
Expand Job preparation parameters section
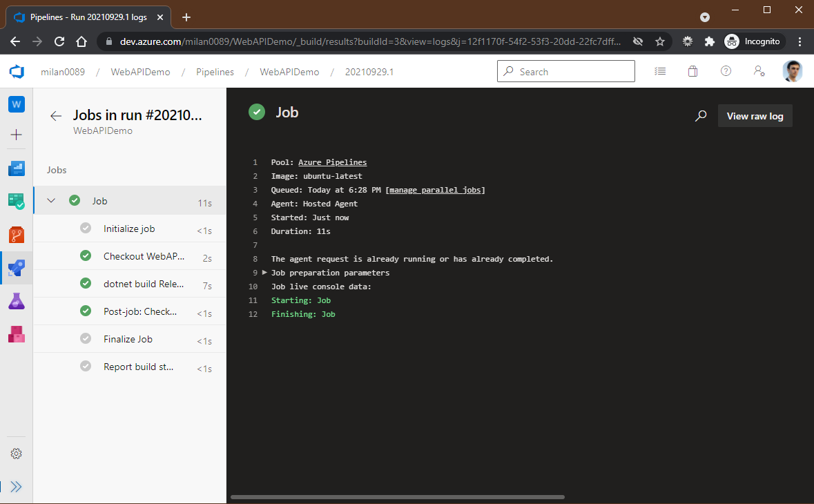pos(264,273)
